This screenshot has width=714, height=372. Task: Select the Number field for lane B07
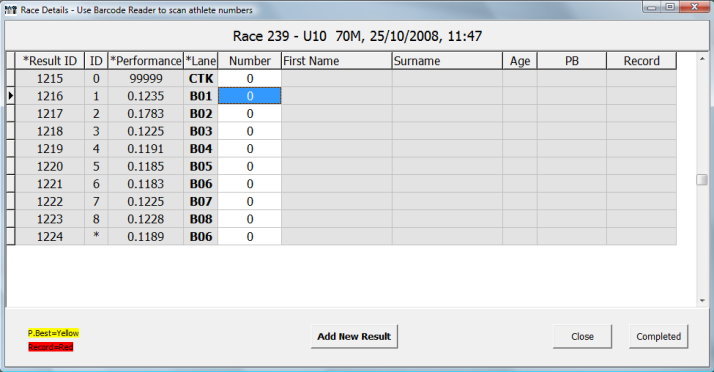(x=250, y=201)
